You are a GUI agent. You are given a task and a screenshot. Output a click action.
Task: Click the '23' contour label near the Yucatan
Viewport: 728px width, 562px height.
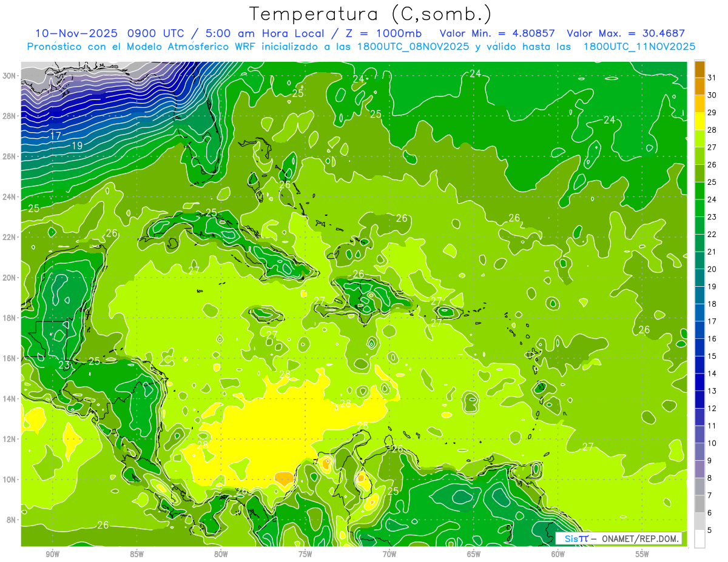tap(64, 365)
